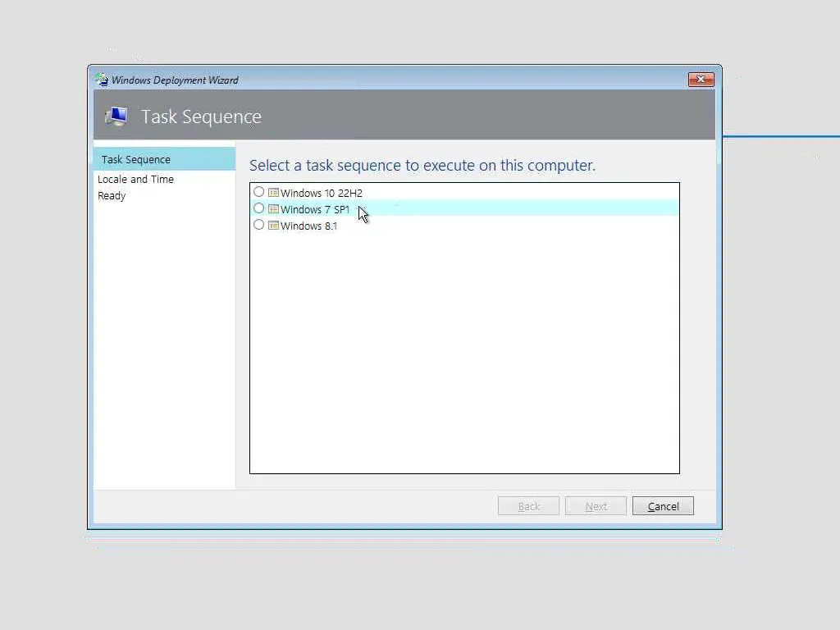Image resolution: width=840 pixels, height=630 pixels.
Task: Go to the Ready step
Action: [112, 195]
